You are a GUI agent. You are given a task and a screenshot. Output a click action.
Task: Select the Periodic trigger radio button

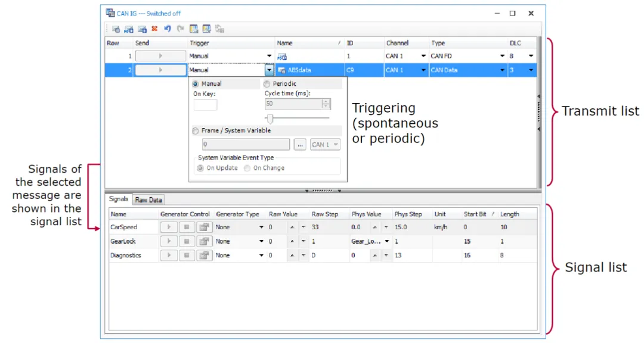[x=267, y=84]
